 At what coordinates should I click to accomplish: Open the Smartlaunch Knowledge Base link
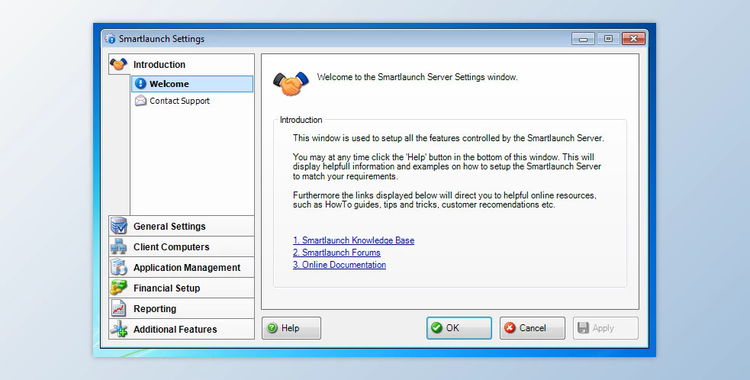point(353,240)
